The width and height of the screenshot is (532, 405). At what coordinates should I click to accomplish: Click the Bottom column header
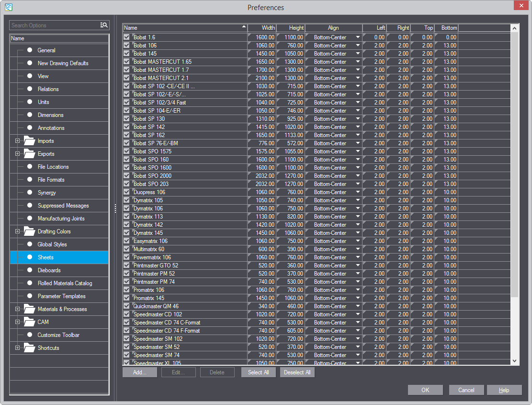click(x=446, y=28)
